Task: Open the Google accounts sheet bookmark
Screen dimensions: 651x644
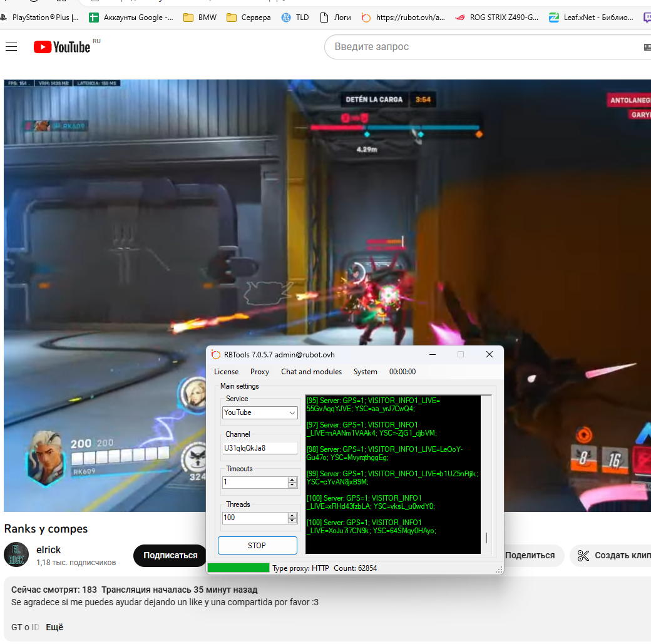Action: (x=131, y=18)
